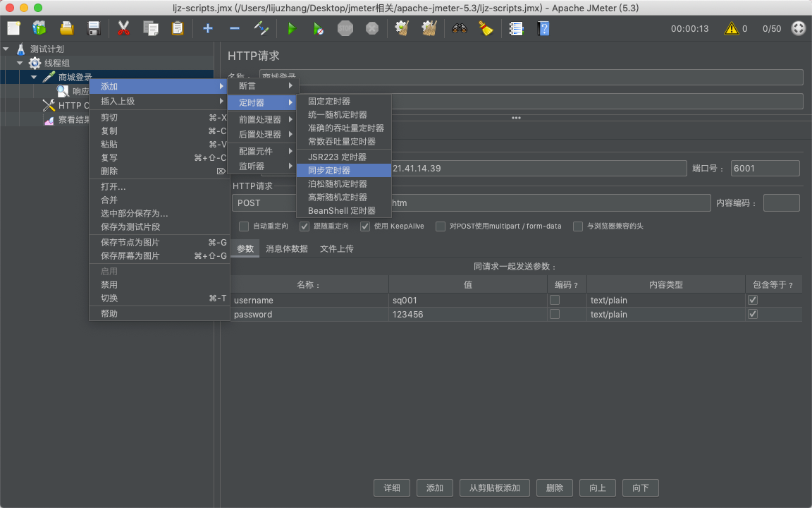Toggle 对POST使用multipart / form-data checkbox
This screenshot has height=508, width=812.
(x=440, y=226)
